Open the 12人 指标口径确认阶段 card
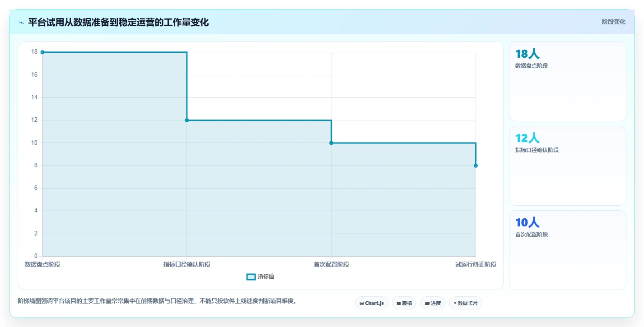644x327 pixels. click(568, 166)
